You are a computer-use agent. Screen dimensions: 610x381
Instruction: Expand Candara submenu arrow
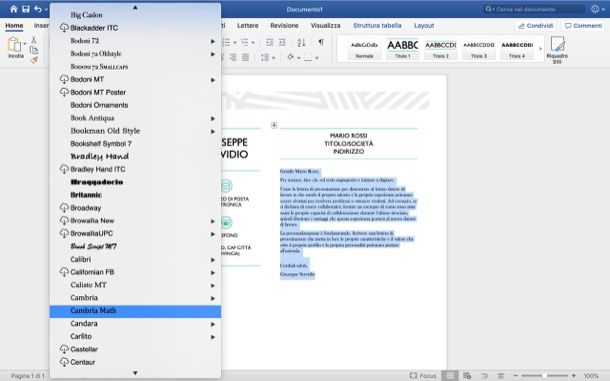coord(213,324)
